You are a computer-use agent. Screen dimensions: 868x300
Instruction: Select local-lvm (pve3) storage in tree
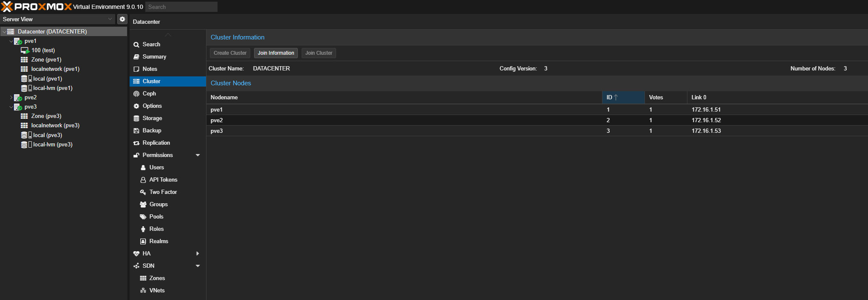(53, 145)
